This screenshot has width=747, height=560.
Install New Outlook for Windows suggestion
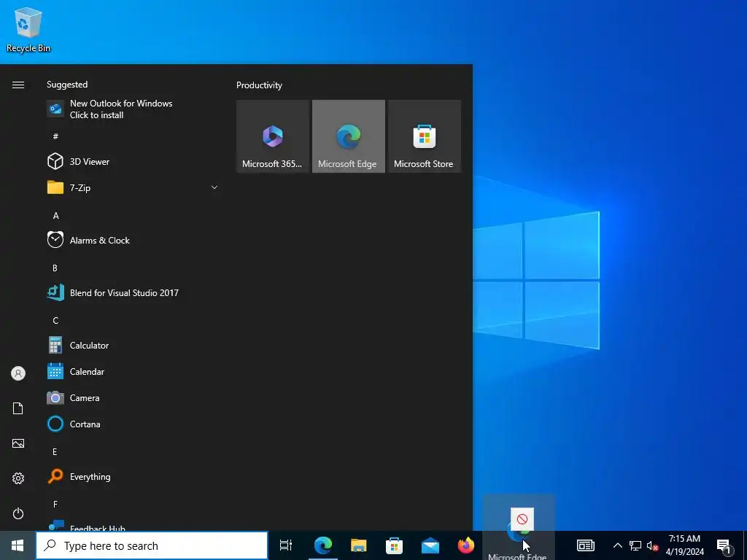(133, 109)
